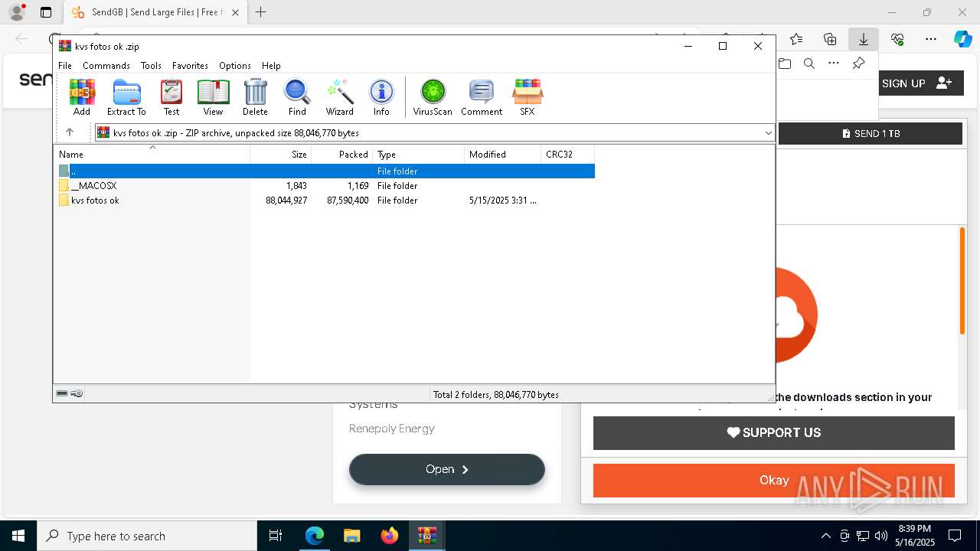Sort by the Size column header

pyautogui.click(x=281, y=155)
